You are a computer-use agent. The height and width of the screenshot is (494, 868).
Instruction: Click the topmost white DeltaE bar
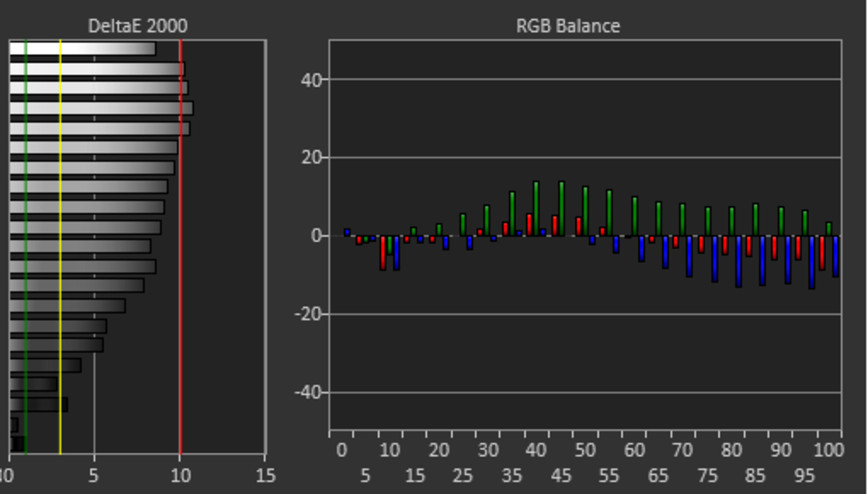coord(82,48)
